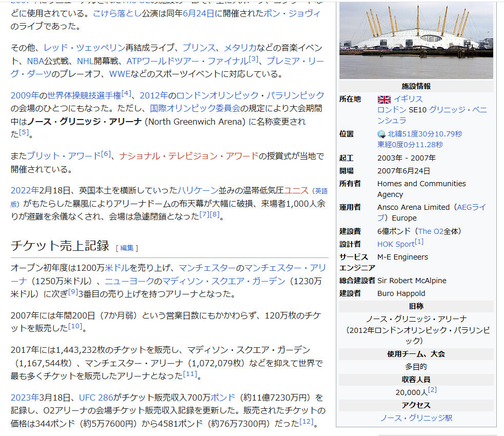Click the United Kingdom flag icon
The image size is (504, 436).
pos(384,99)
